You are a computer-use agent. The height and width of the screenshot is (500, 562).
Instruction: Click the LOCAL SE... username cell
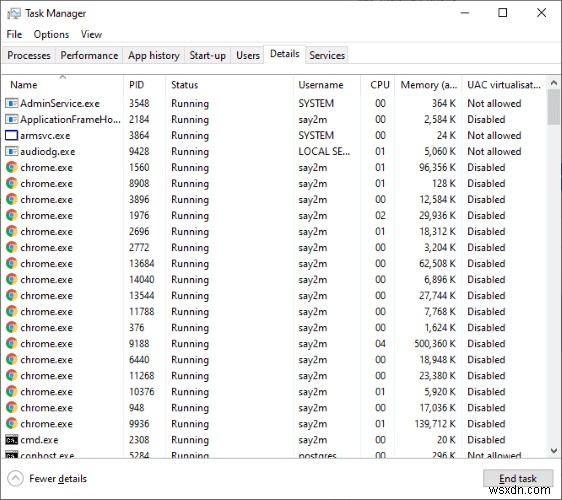(x=324, y=152)
